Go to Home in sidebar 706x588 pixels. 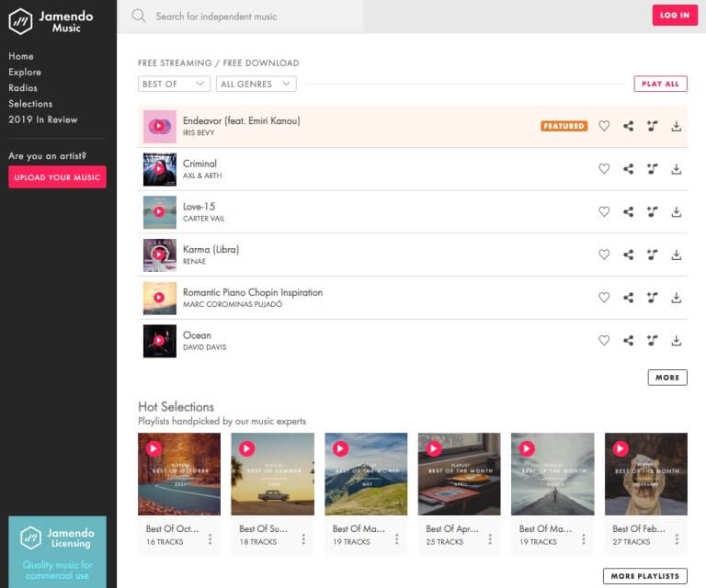tap(21, 56)
